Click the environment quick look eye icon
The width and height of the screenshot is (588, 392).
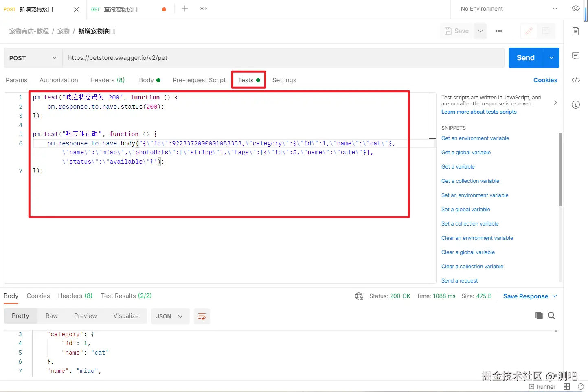575,9
